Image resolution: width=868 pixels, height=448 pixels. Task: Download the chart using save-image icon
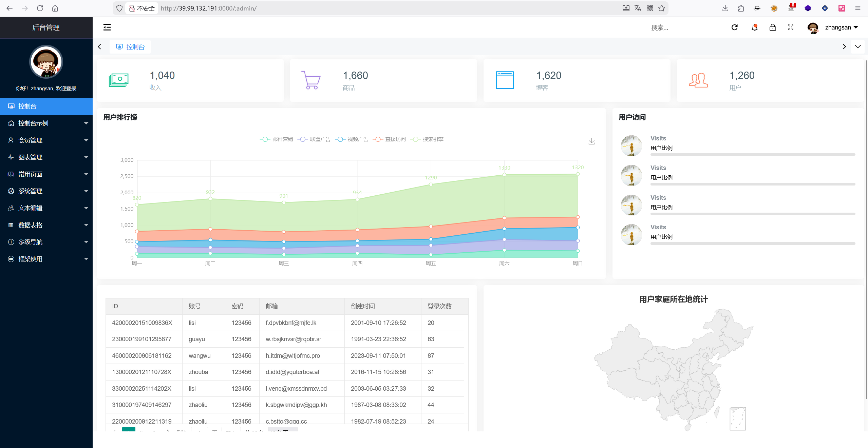coord(591,141)
